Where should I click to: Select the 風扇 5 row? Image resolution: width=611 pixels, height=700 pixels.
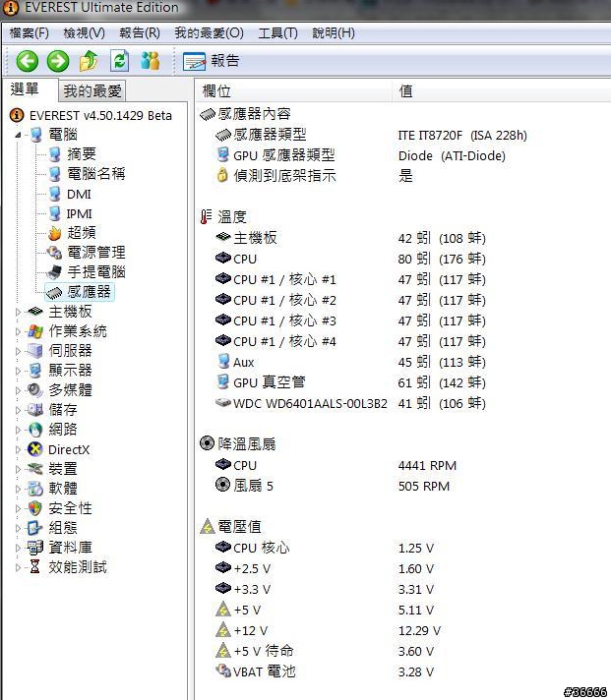[x=333, y=486]
